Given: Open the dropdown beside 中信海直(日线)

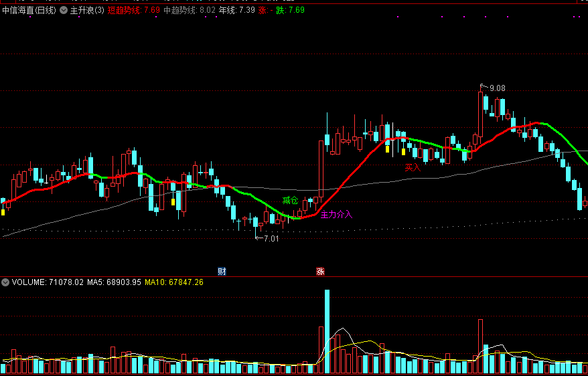Looking at the screenshot, I should coord(64,11).
